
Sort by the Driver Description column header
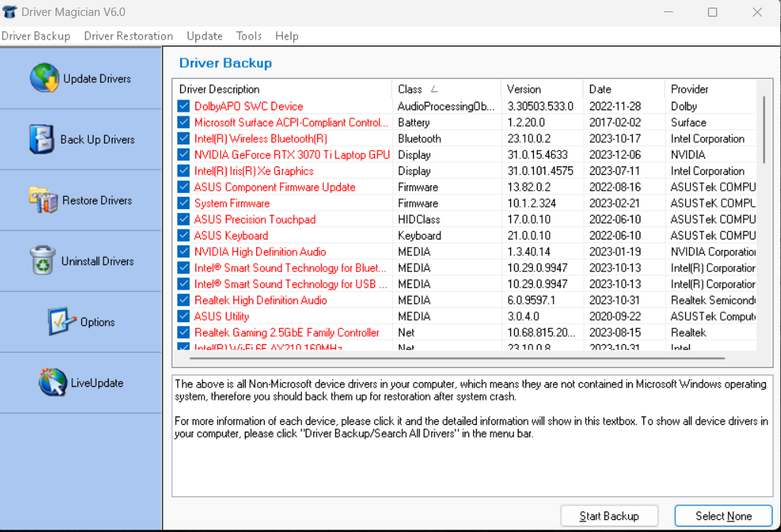click(x=283, y=89)
